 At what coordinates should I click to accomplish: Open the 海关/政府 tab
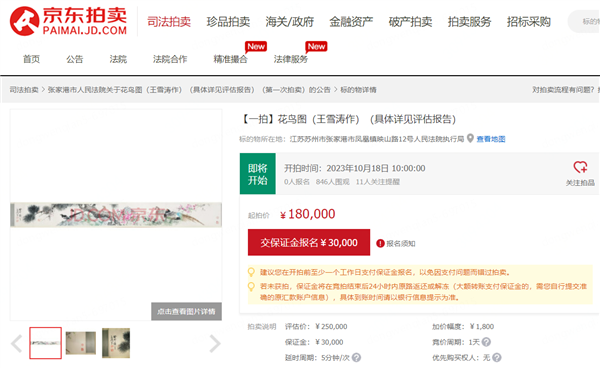point(290,22)
